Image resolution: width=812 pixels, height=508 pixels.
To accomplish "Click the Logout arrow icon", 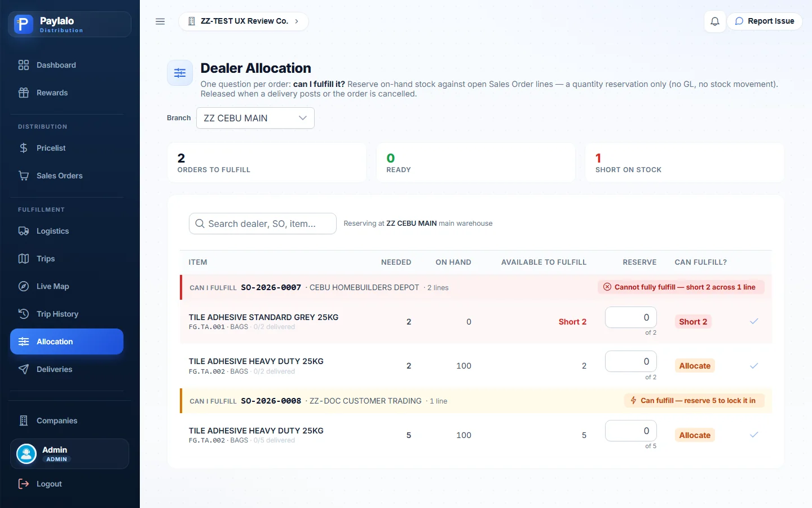I will pos(24,484).
